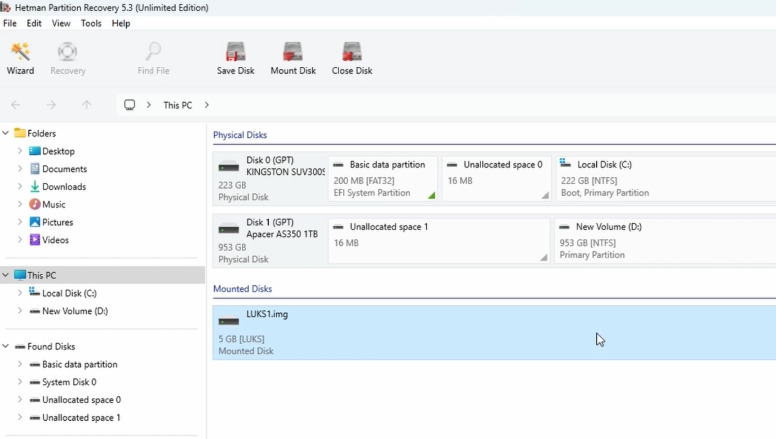Click the app logo in title bar
This screenshot has height=439, width=776.
(x=5, y=7)
